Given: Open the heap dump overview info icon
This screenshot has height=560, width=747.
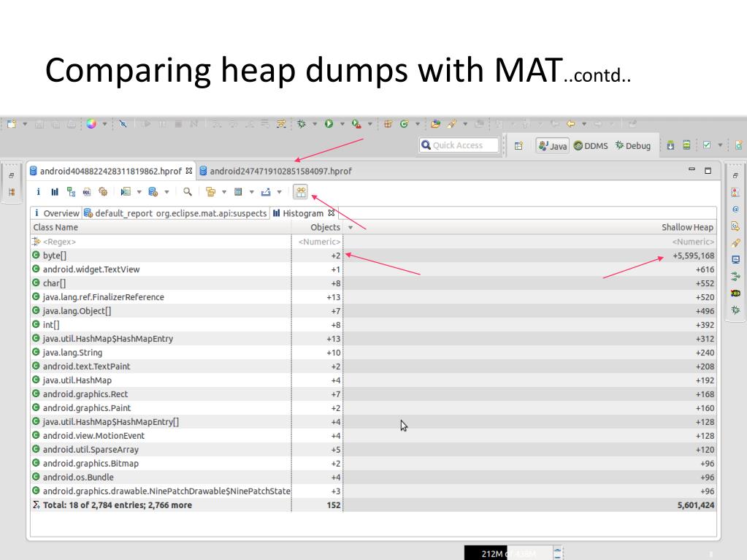Looking at the screenshot, I should [x=38, y=192].
